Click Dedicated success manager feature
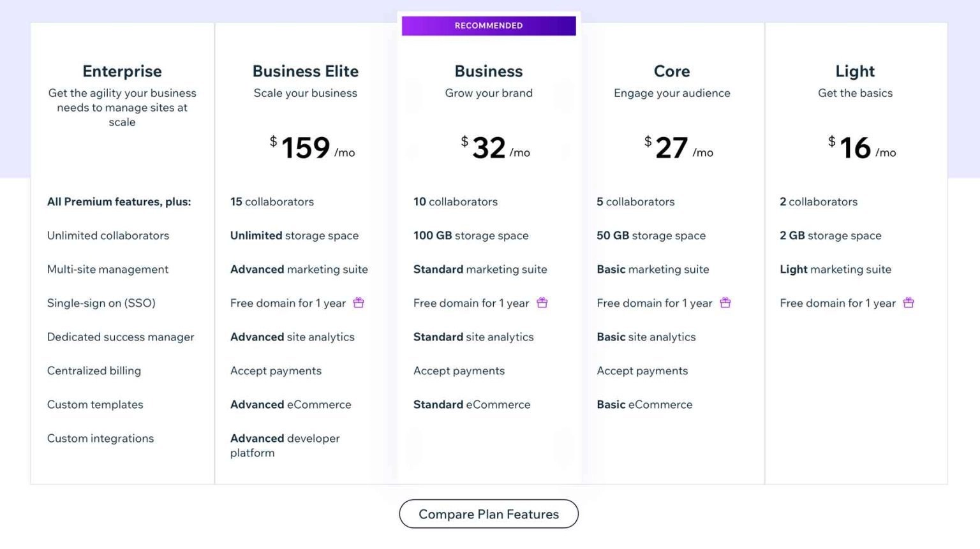The width and height of the screenshot is (980, 549). pyautogui.click(x=121, y=337)
